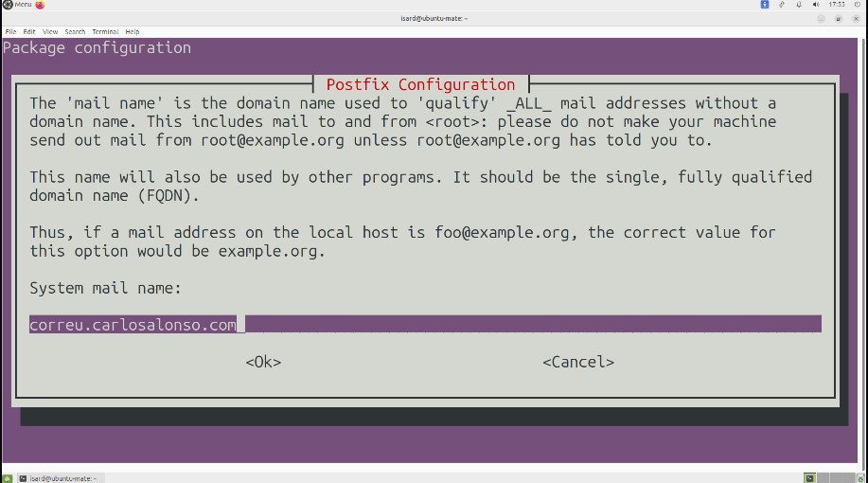
Task: Open the power session icon
Action: tap(858, 5)
